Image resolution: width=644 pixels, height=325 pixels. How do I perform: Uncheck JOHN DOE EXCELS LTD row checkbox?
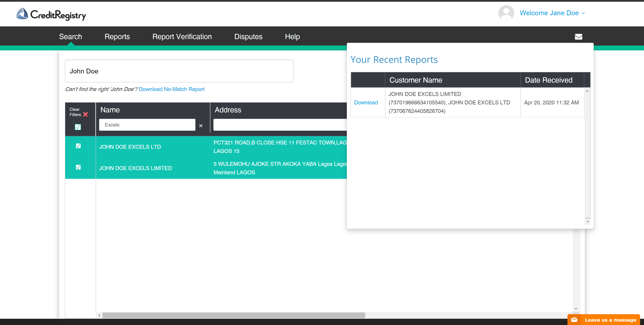(x=78, y=146)
